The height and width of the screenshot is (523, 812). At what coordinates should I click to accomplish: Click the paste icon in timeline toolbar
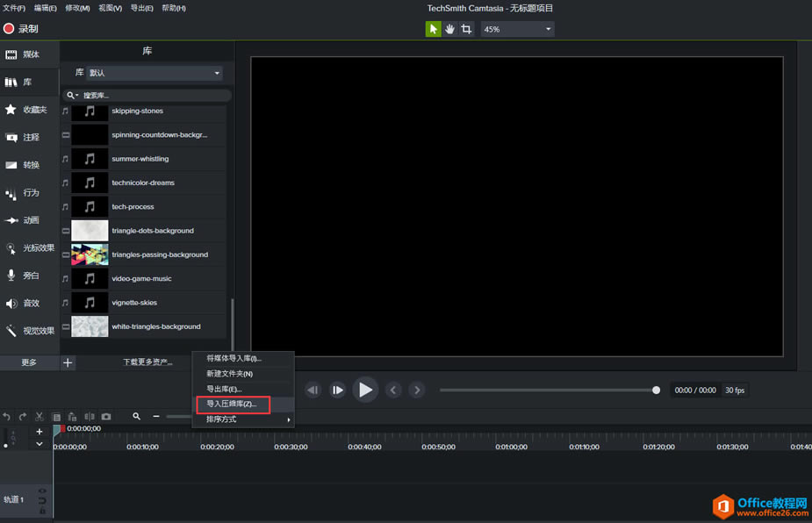point(73,416)
